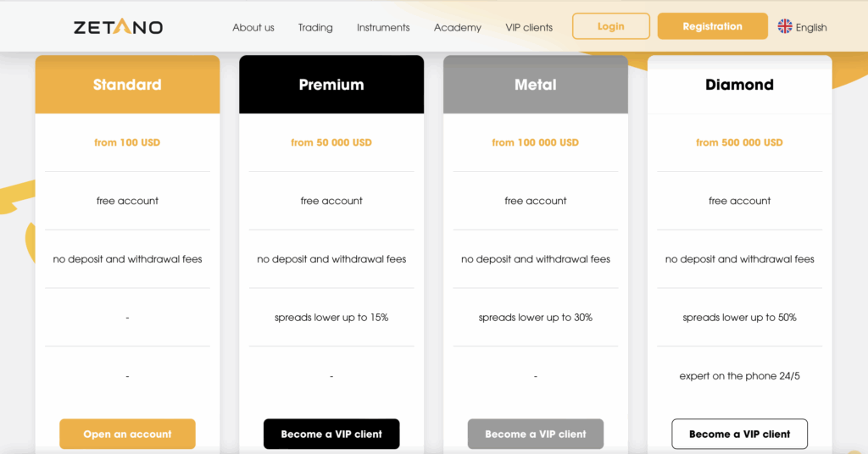Image resolution: width=868 pixels, height=454 pixels.
Task: Open the Academy section
Action: click(458, 27)
